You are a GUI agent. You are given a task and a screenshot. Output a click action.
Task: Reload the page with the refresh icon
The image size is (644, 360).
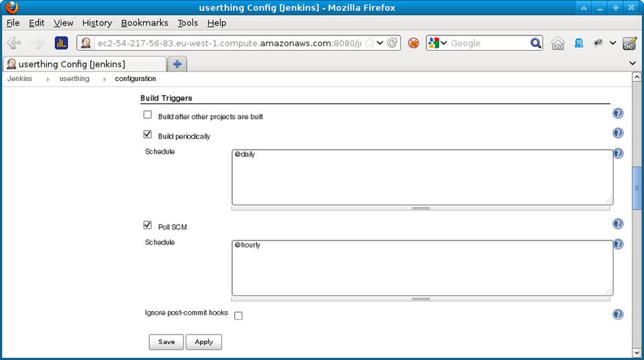click(392, 43)
